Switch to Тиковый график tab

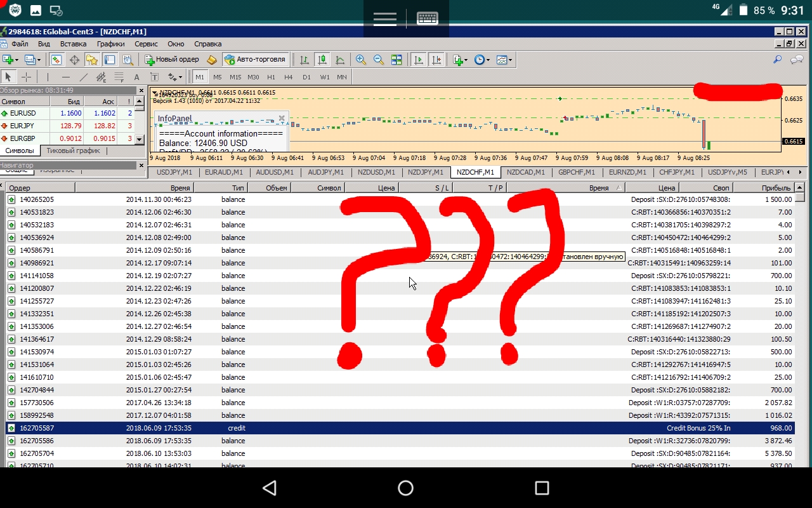tap(74, 150)
